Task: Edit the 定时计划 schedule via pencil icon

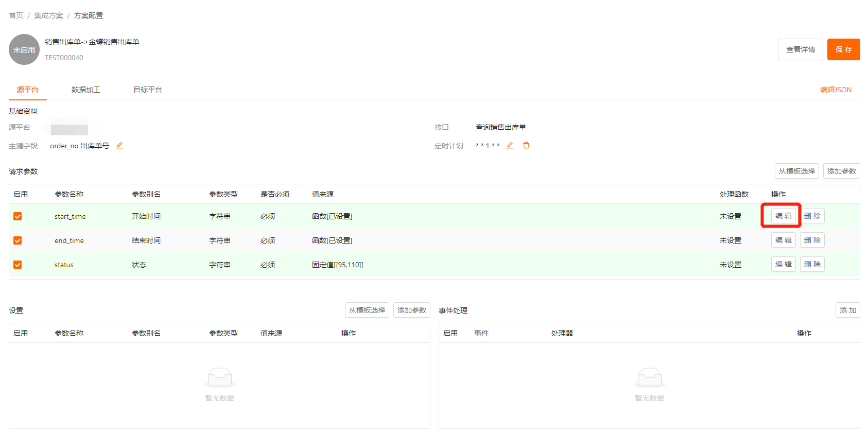Action: coord(510,146)
